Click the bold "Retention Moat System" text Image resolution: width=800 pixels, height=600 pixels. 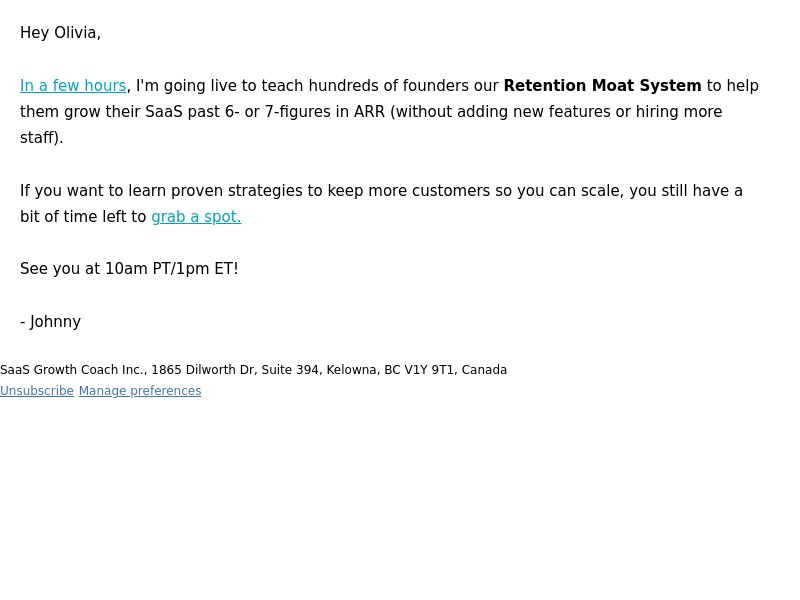[602, 86]
